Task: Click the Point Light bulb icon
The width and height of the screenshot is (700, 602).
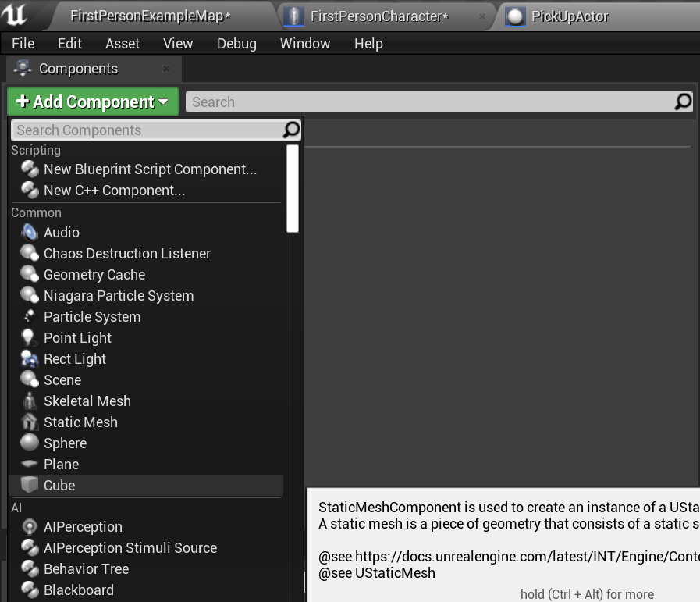Action: [x=29, y=337]
